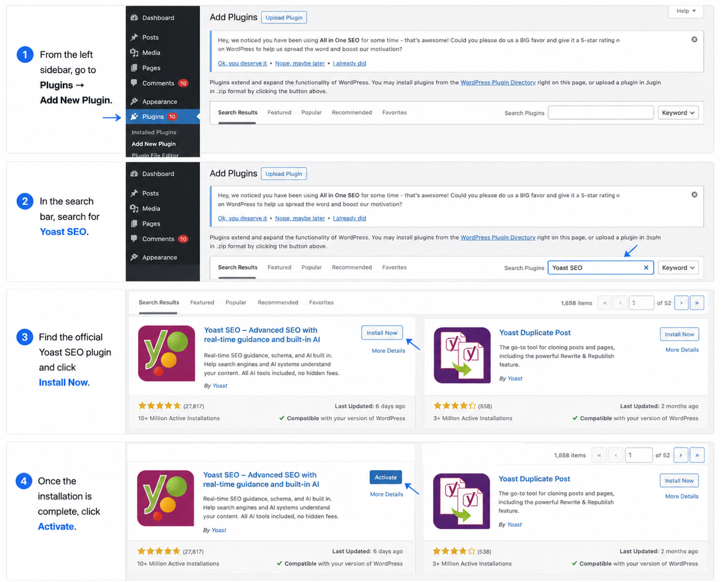Screen dimensions: 728x582
Task: Click Pages icon in step 2 sidebar
Action: tap(134, 223)
